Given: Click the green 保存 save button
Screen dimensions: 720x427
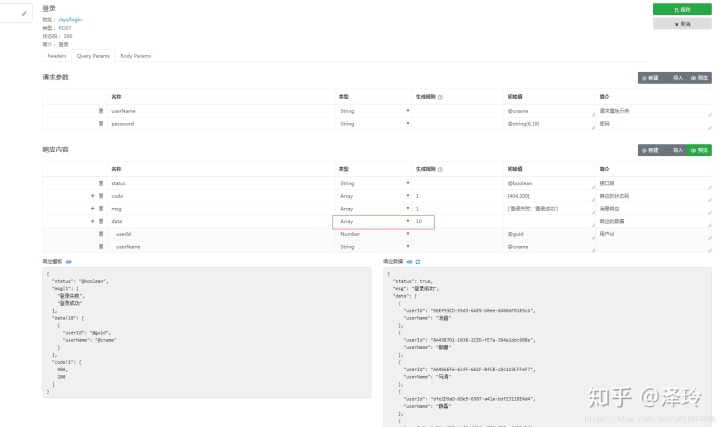Looking at the screenshot, I should [682, 10].
